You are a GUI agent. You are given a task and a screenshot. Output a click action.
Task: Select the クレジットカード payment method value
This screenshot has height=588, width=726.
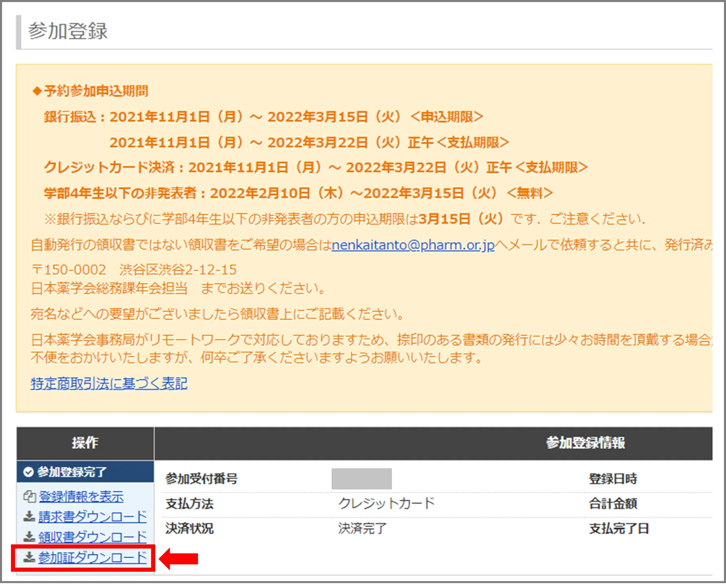(386, 504)
